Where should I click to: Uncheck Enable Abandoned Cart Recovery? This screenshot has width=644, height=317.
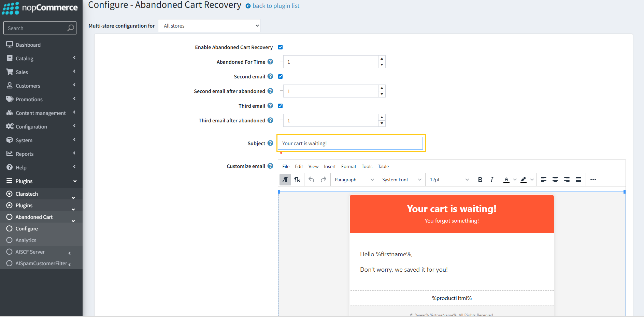tap(281, 47)
